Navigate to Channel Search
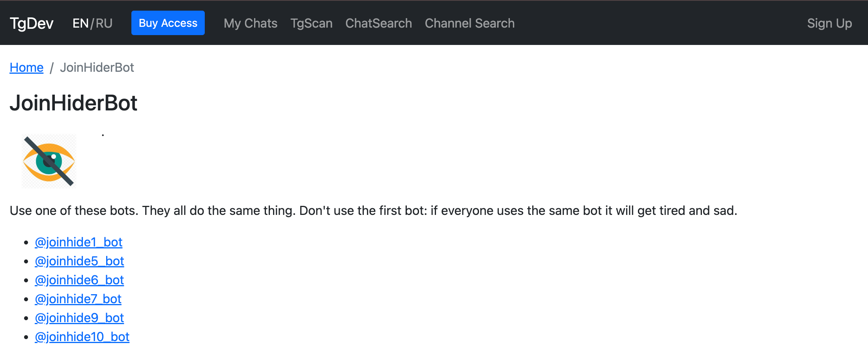The height and width of the screenshot is (347, 868). (470, 23)
